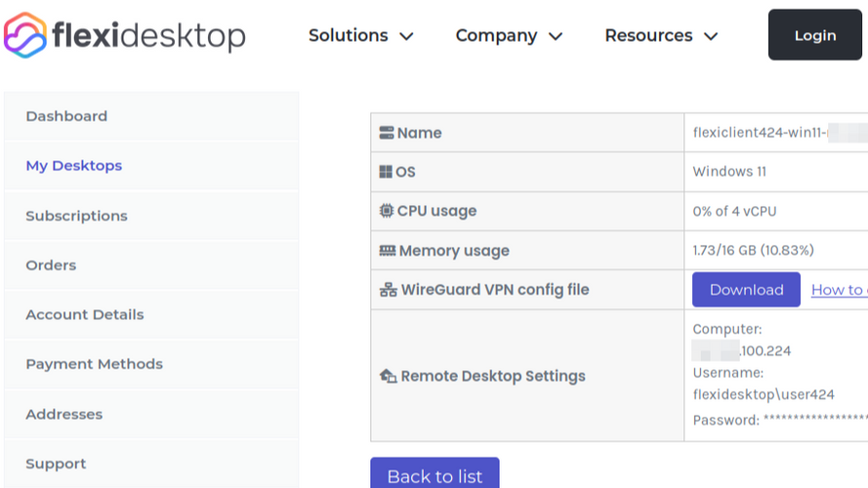This screenshot has width=868, height=488.
Task: Click the 1.73/16 GB memory value
Action: tap(754, 250)
